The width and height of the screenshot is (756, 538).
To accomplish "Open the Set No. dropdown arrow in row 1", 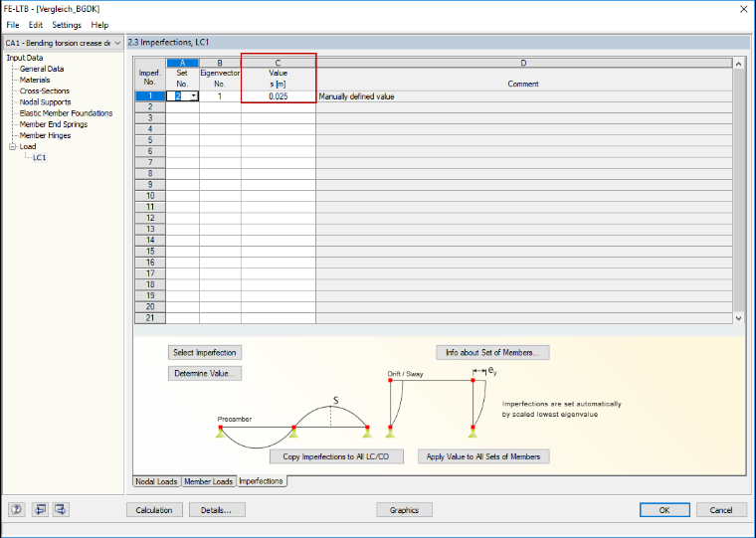I will click(x=193, y=96).
